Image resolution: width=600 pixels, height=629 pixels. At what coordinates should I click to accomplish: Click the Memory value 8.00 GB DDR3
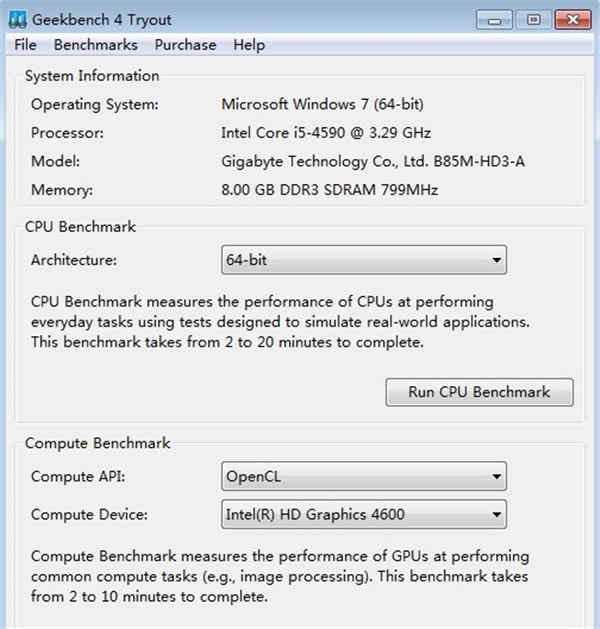[329, 190]
